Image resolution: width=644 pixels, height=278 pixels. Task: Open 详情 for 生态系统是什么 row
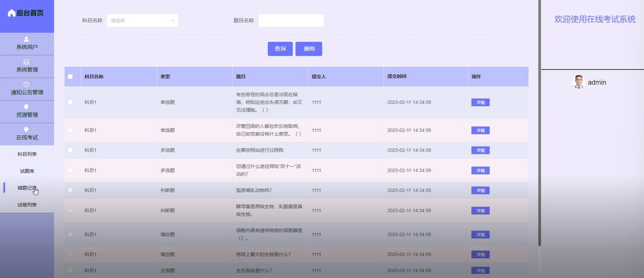pos(480,271)
